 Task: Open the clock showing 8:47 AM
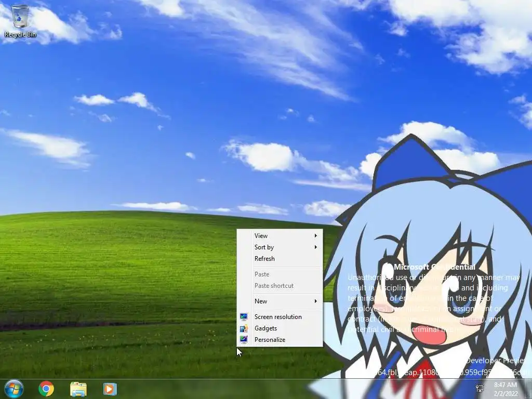(x=506, y=389)
